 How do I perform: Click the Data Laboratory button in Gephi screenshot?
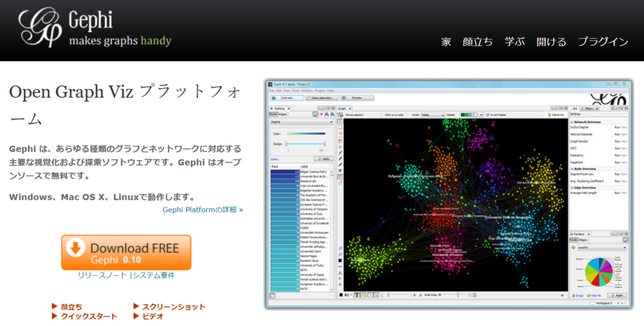322,98
